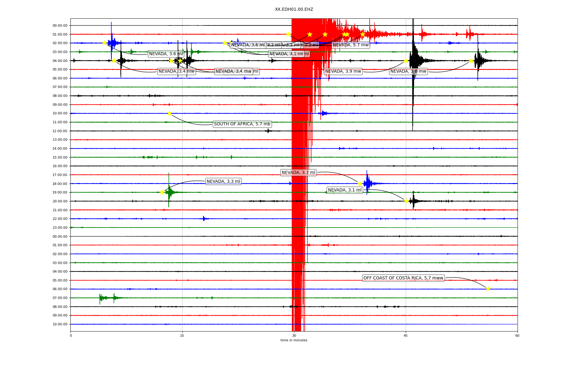Click the yellow star on the 18:00:00 blue trace
This screenshot has width=588, height=368.
(360, 184)
